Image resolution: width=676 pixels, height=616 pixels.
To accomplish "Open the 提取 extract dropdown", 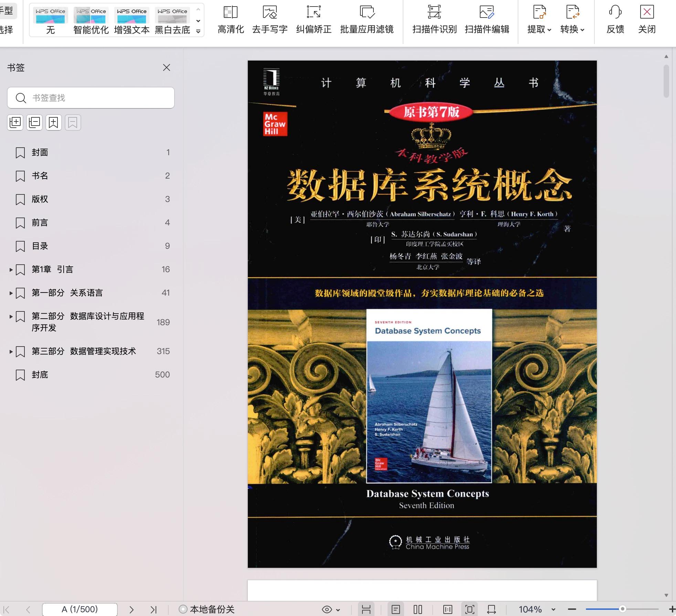I will tap(539, 20).
